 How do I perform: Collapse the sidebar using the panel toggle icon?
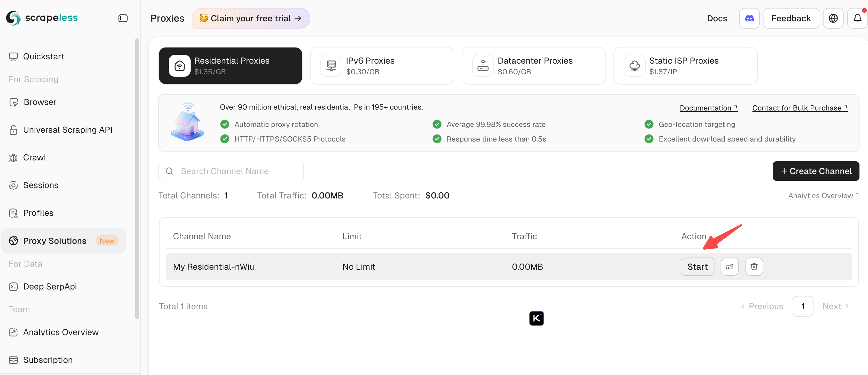click(x=123, y=18)
